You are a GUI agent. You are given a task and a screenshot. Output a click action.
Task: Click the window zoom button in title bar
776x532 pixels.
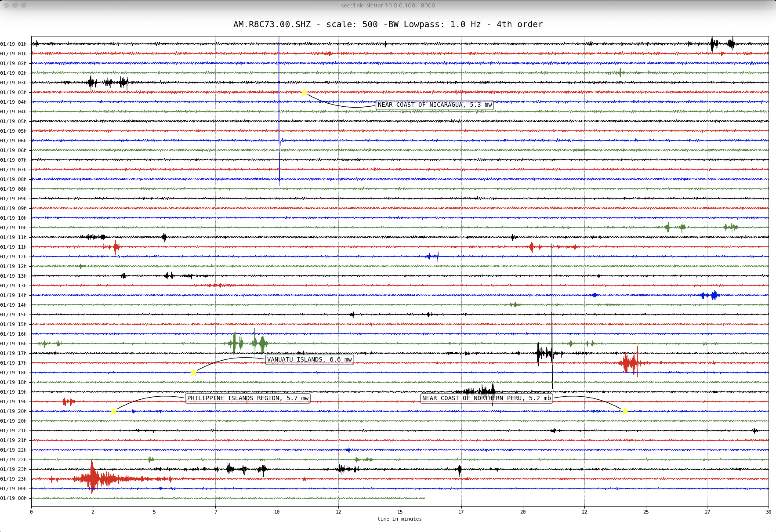[24, 5]
